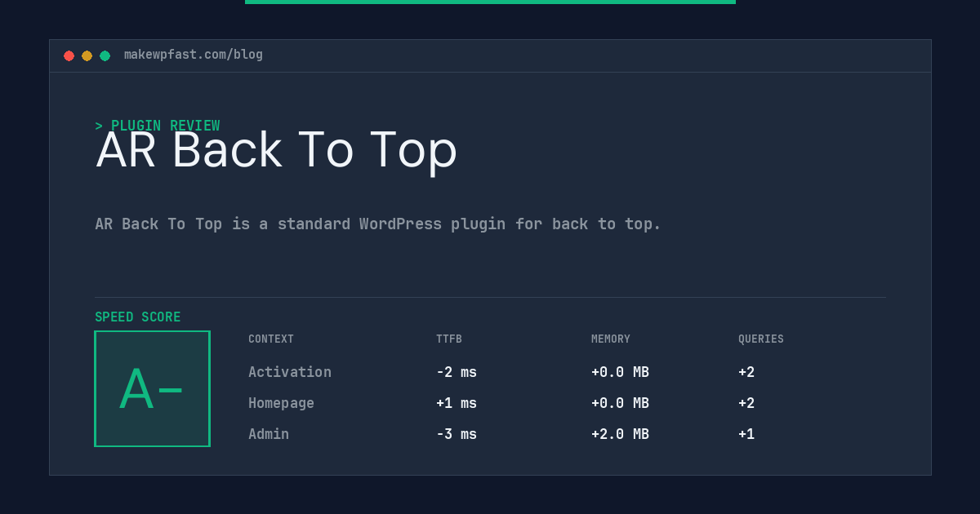Screen dimensions: 980x514
Task: Click the QUERIES column header
Action: point(761,339)
